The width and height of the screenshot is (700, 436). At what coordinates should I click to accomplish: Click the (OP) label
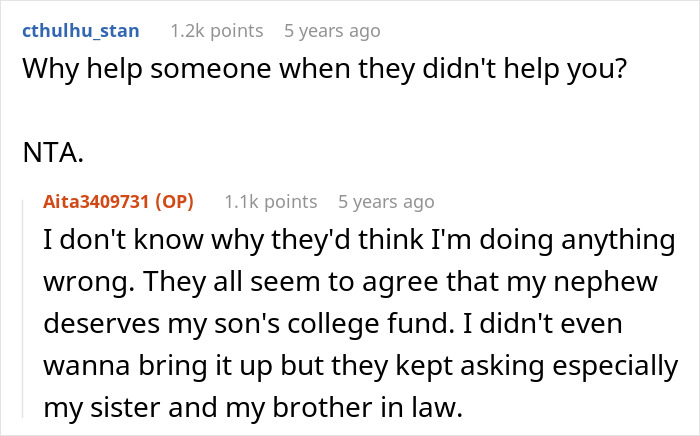tap(175, 202)
